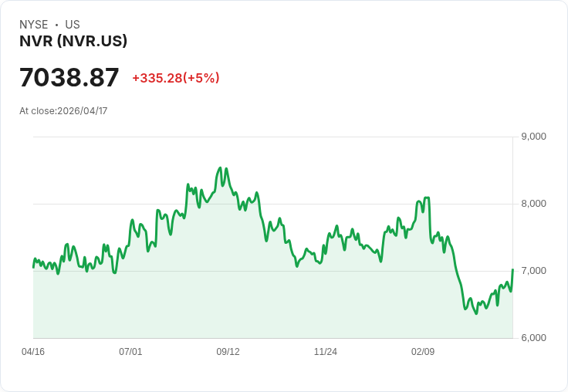Click the 11/24 x-axis date label

pyautogui.click(x=326, y=351)
